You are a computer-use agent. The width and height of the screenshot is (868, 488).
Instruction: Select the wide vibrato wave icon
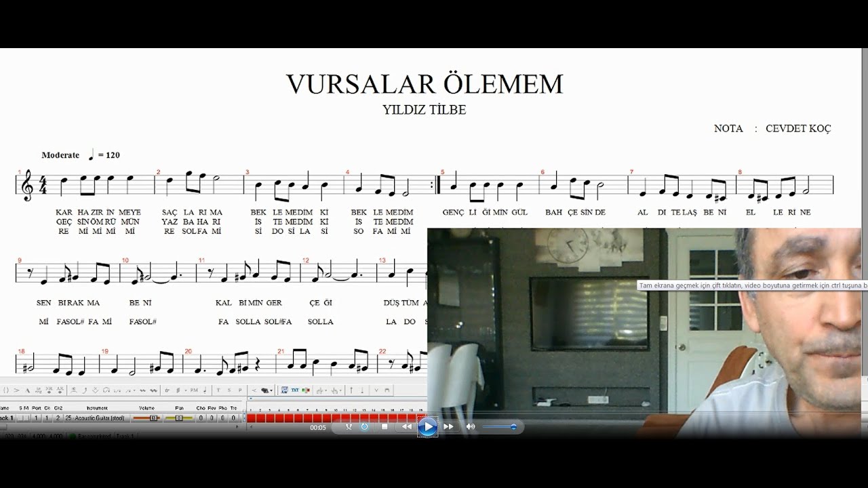(x=154, y=390)
